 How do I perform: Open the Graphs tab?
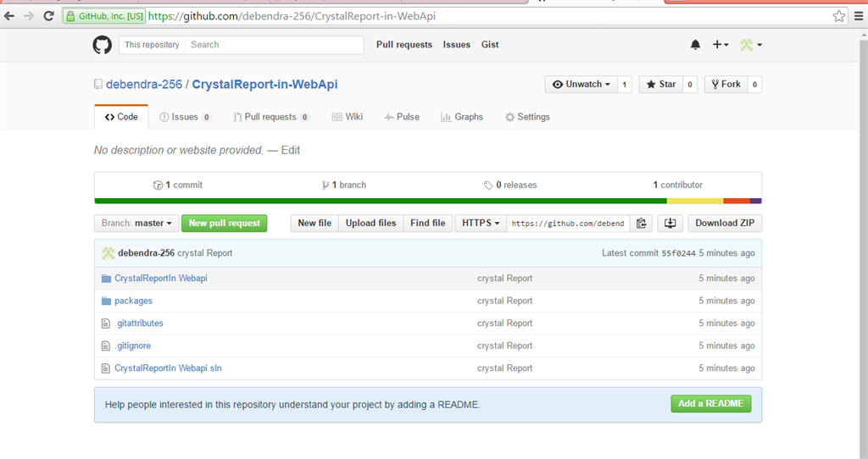(x=462, y=117)
